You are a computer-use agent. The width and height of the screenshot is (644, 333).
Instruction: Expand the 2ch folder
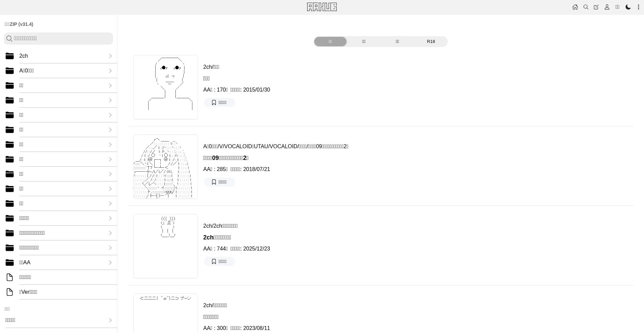click(61, 56)
